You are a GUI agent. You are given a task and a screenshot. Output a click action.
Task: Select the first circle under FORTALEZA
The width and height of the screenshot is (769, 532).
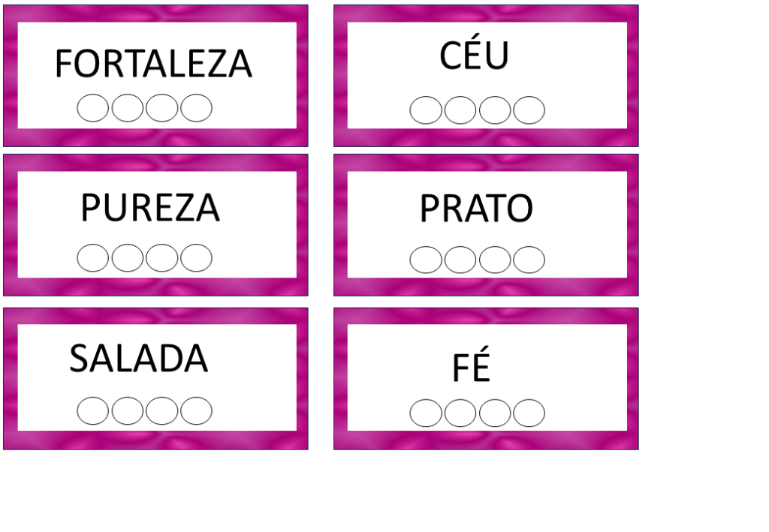point(93,108)
